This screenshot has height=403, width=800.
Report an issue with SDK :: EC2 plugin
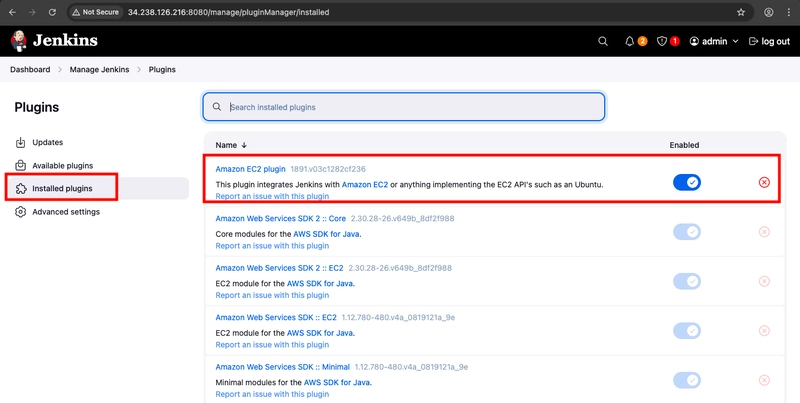[272, 345]
